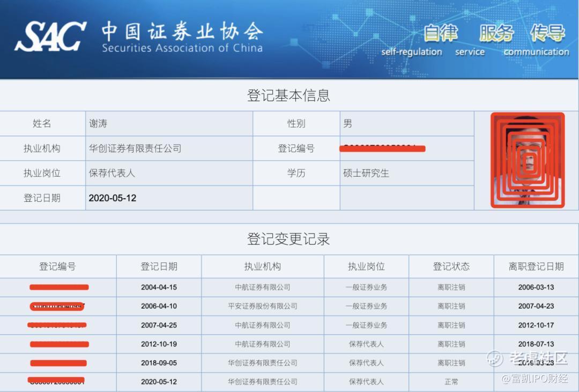The image size is (579, 392).
Task: Click the 登记状态 column header
Action: (x=451, y=266)
